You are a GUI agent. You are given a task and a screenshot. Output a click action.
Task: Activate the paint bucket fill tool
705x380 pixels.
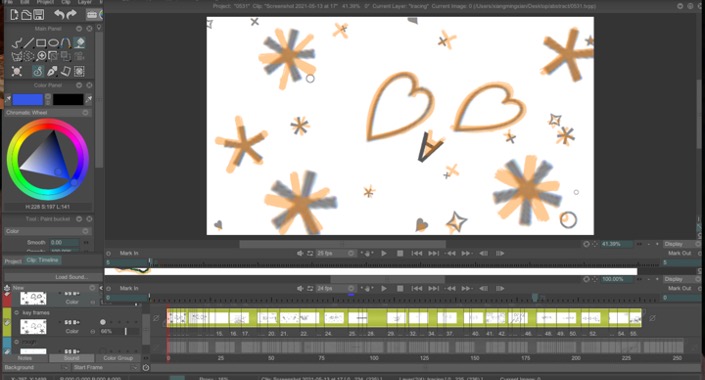(80, 43)
